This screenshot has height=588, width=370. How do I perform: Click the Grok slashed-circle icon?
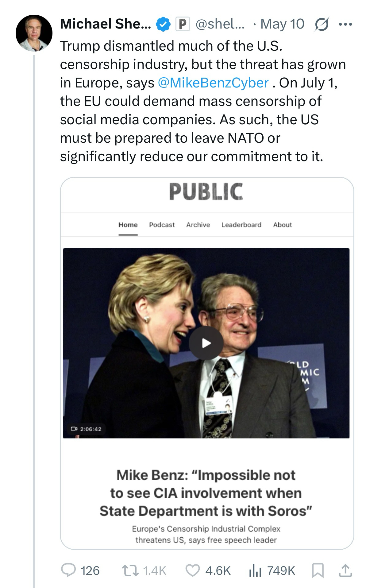[321, 24]
